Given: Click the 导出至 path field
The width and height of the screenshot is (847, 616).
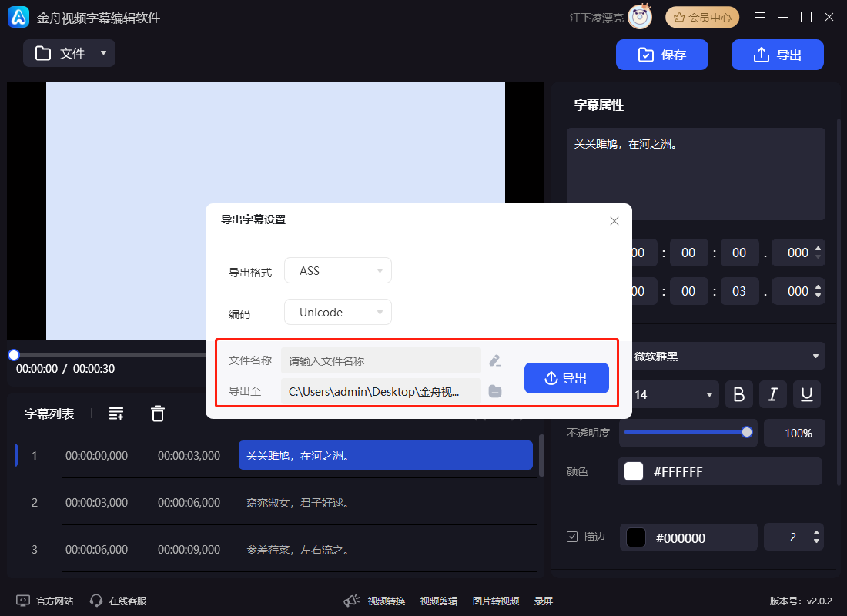Looking at the screenshot, I should coord(381,392).
